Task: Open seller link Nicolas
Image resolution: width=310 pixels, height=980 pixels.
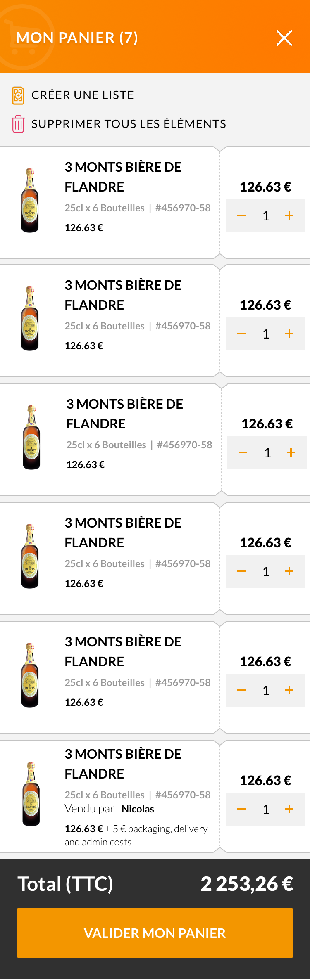Action: coord(138,809)
